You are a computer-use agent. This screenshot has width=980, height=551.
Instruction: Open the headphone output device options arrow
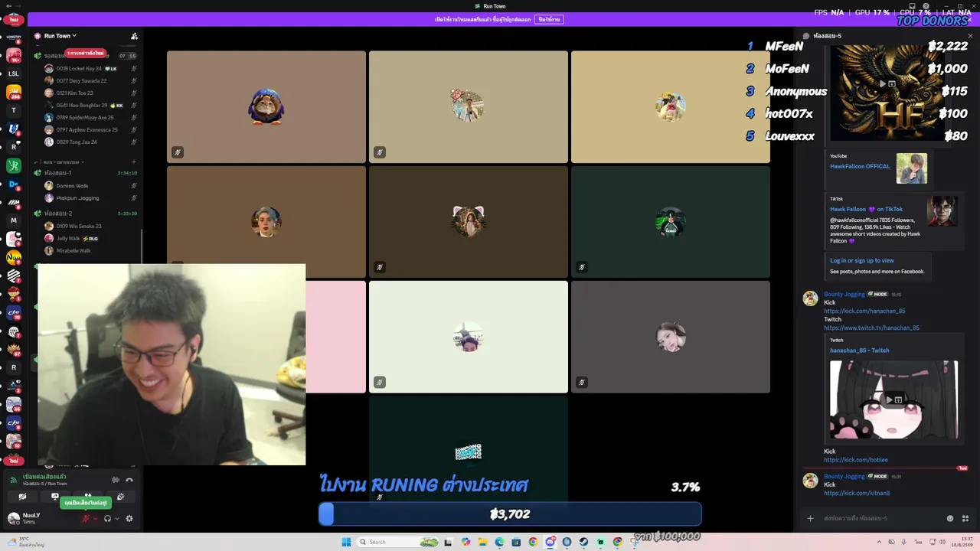coord(116,518)
